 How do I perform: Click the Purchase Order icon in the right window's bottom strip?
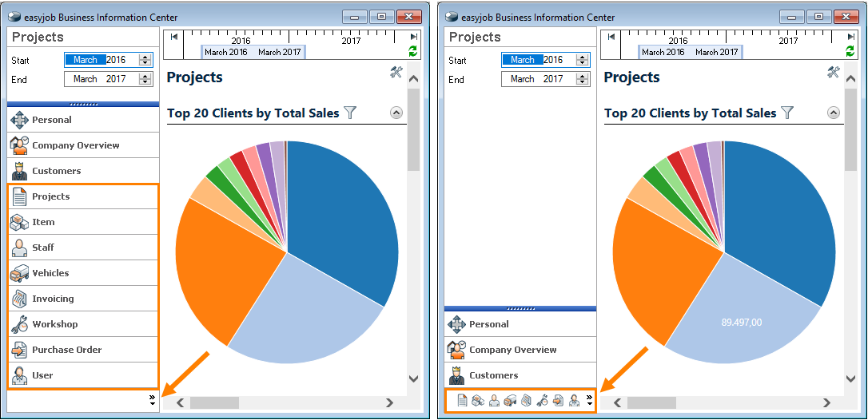[558, 401]
